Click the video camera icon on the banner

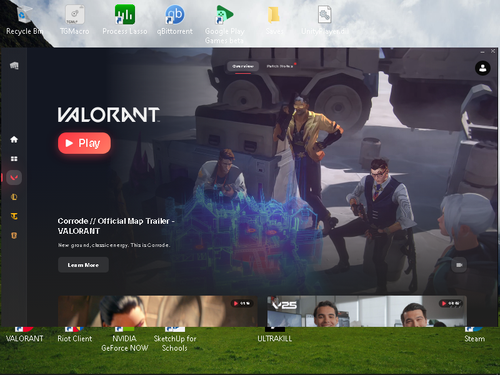click(459, 265)
